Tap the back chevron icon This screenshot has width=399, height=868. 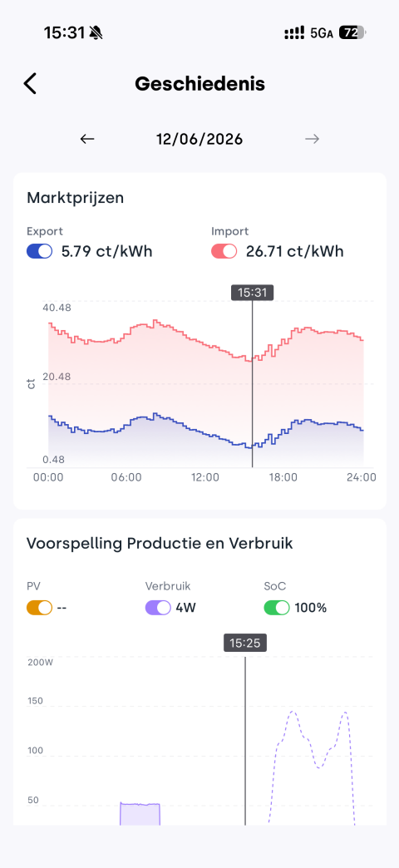click(31, 84)
